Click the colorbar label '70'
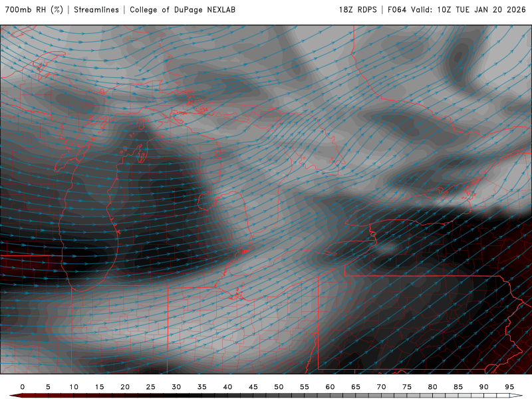The height and width of the screenshot is (399, 532). (381, 387)
